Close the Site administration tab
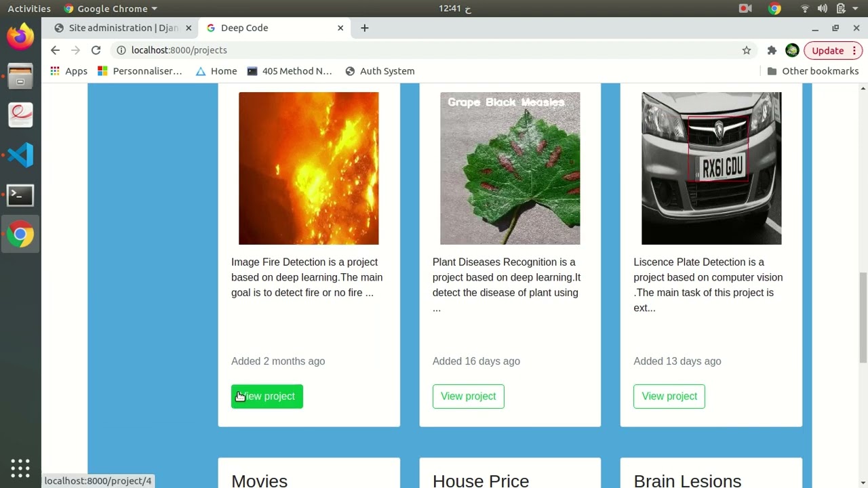The width and height of the screenshot is (868, 488). pos(189,28)
